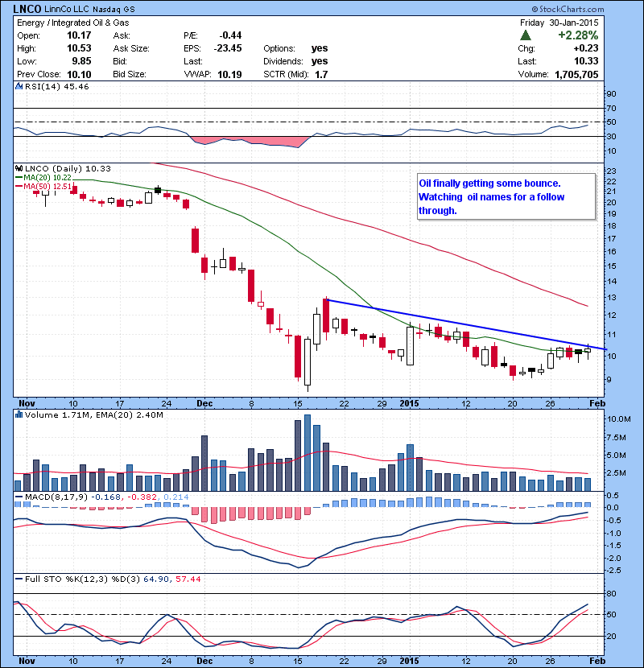Click the Dec label on the price x-axis
The height and width of the screenshot is (668, 644).
(204, 403)
